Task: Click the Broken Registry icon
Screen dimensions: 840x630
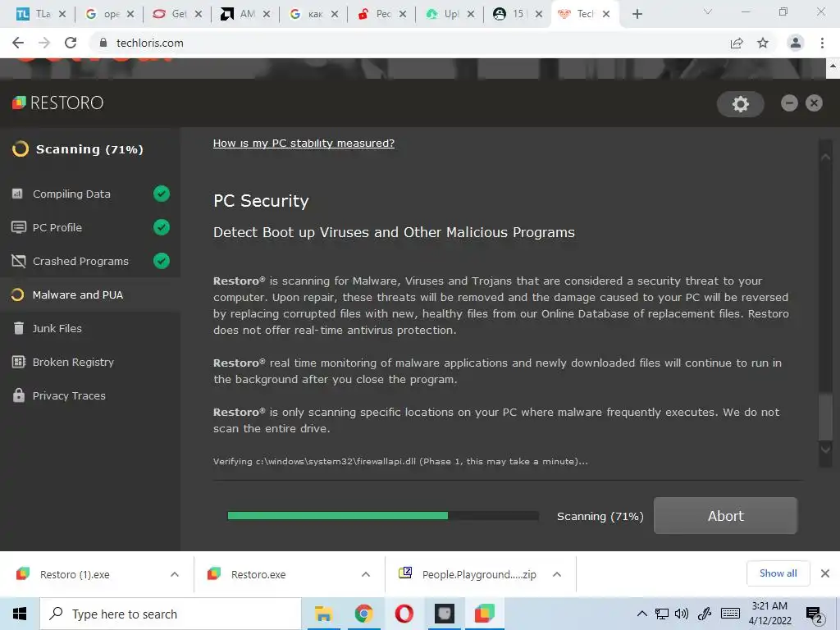Action: 18,362
